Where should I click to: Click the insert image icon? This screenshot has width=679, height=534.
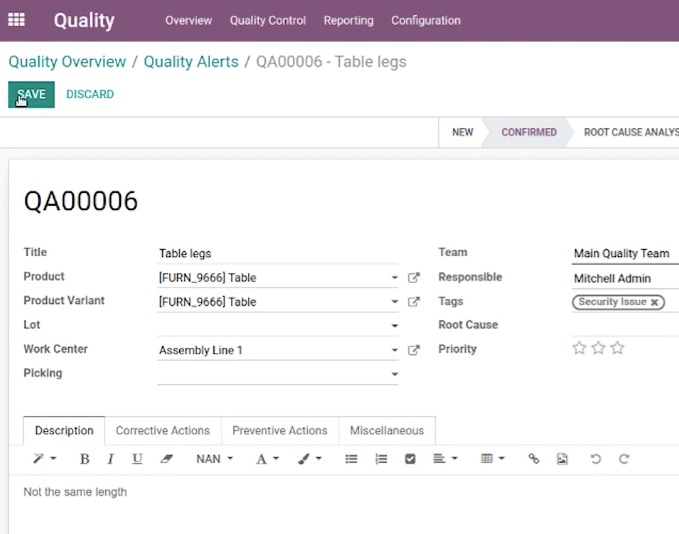tap(562, 459)
